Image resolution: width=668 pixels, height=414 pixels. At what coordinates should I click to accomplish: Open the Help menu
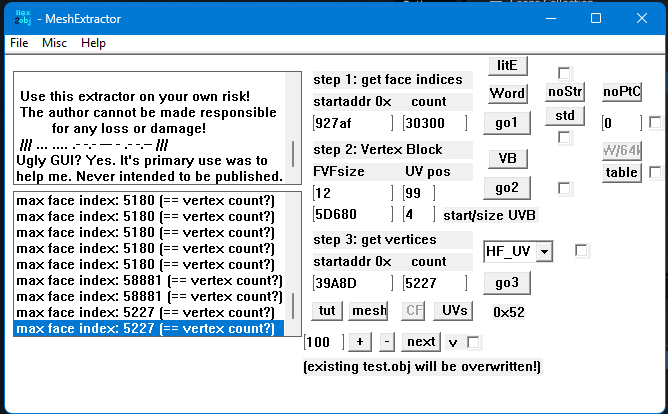(93, 43)
